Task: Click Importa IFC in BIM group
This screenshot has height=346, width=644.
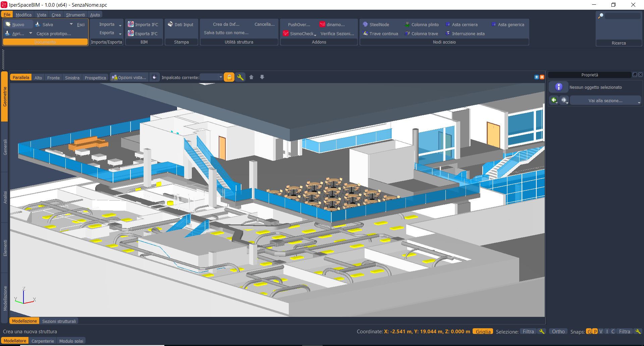Action: pos(143,24)
